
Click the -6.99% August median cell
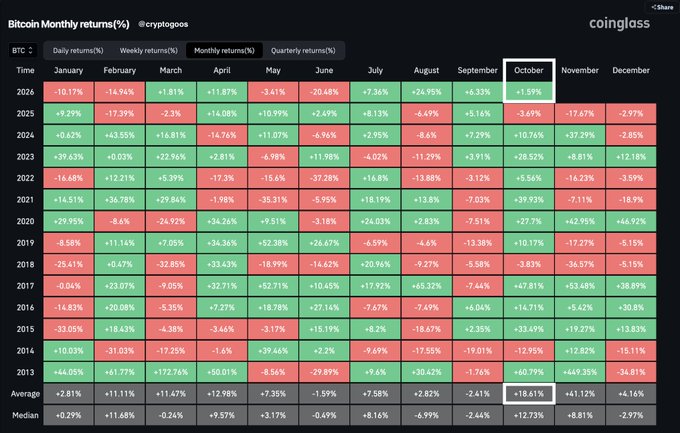point(426,415)
